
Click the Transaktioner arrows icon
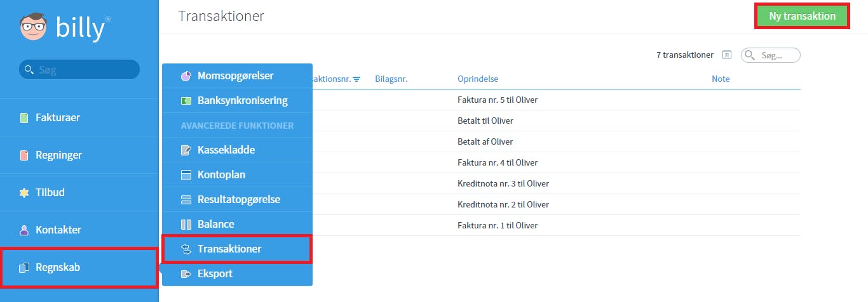(x=186, y=249)
